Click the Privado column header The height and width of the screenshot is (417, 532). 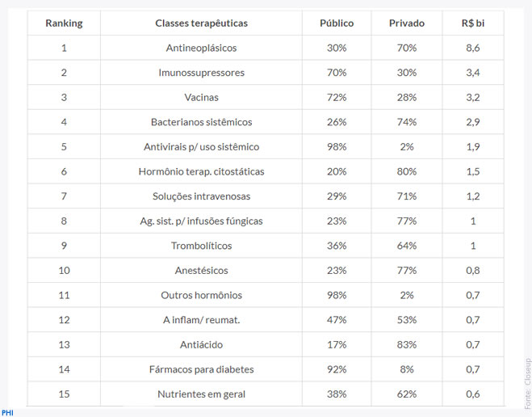tap(406, 23)
